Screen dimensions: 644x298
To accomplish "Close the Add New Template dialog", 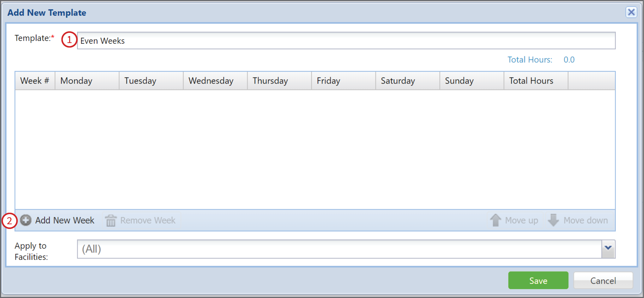I will coord(632,12).
